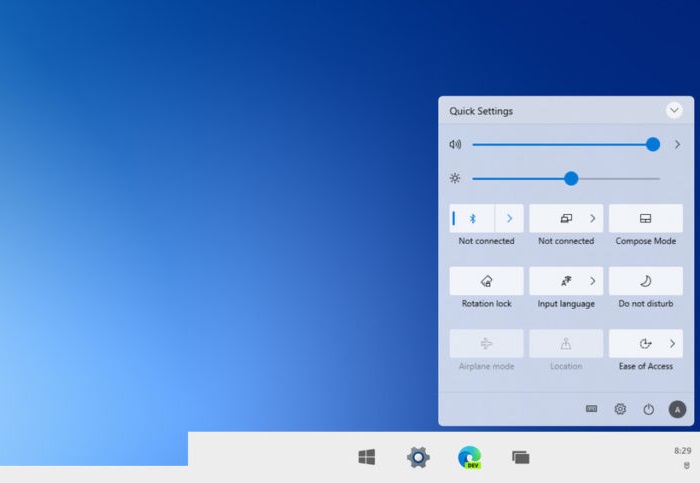Toggle Bluetooth on or off

(x=473, y=218)
